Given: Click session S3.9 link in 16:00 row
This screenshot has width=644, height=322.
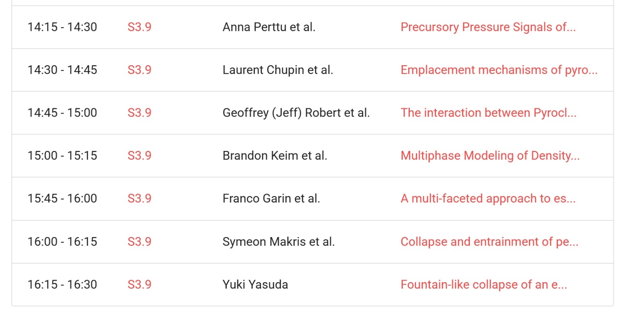Looking at the screenshot, I should coord(139,242).
